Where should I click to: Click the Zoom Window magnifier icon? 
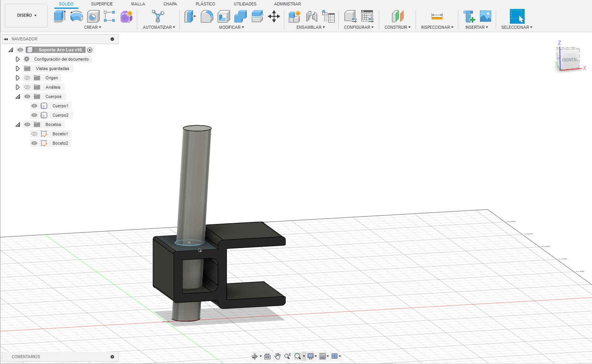(x=298, y=356)
